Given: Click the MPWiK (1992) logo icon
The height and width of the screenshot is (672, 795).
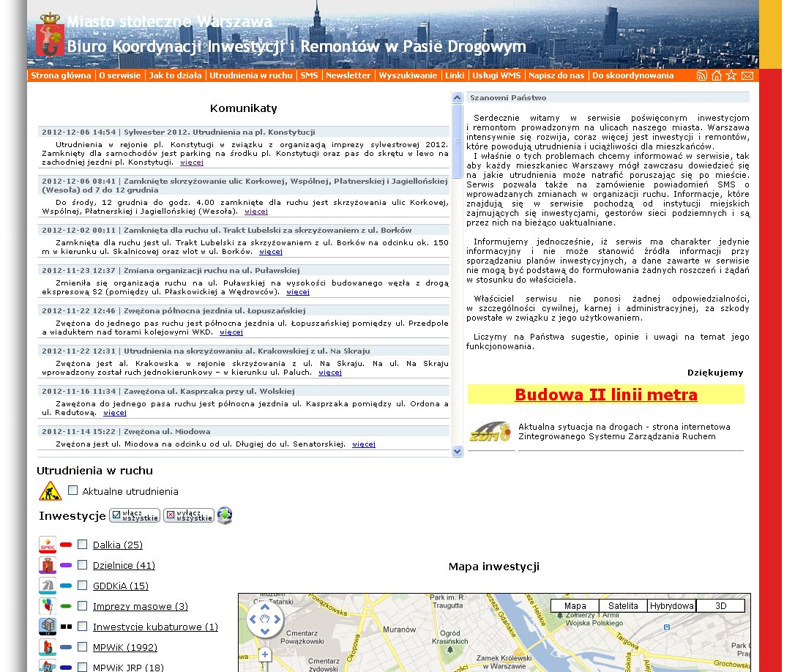Looking at the screenshot, I should [48, 647].
